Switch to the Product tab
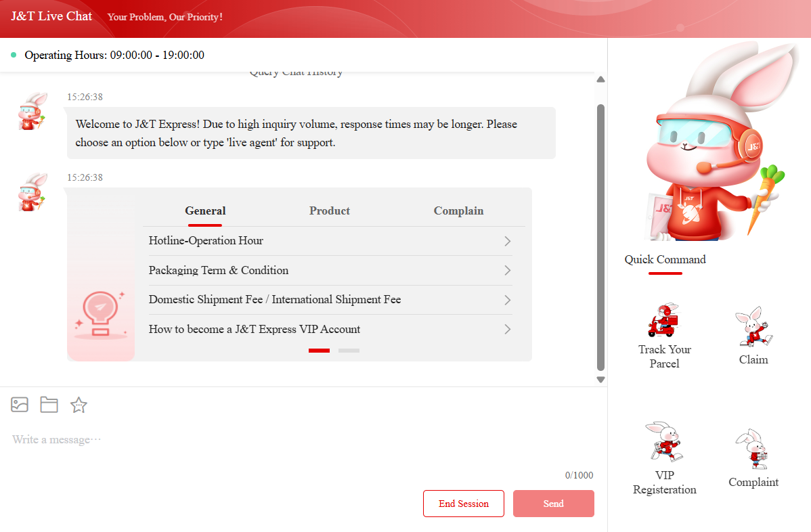This screenshot has height=532, width=811. 330,211
